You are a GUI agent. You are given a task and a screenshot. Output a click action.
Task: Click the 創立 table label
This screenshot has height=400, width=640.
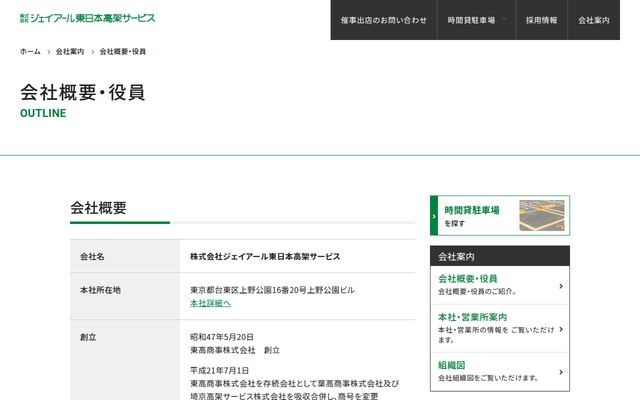(x=88, y=337)
